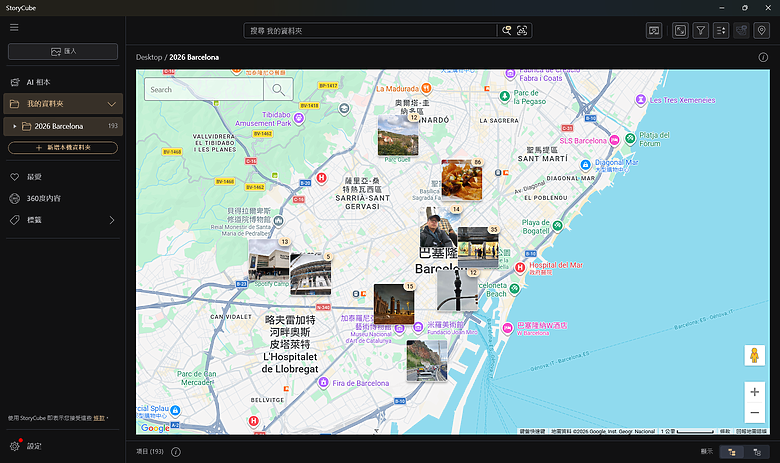Click the map search magnifier button
This screenshot has width=780, height=463.
coord(278,90)
